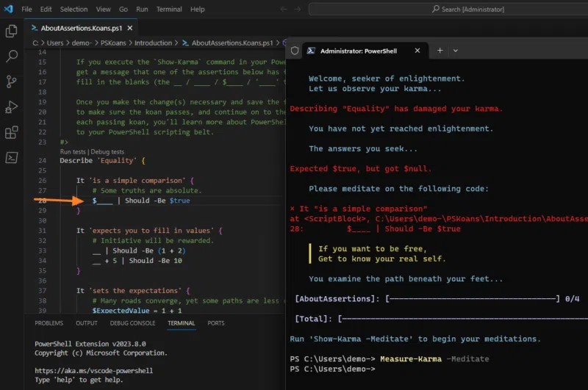588x390 pixels.
Task: Select the AboutAssertions.Koans.ps1 editor tab
Action: pyautogui.click(x=82, y=28)
